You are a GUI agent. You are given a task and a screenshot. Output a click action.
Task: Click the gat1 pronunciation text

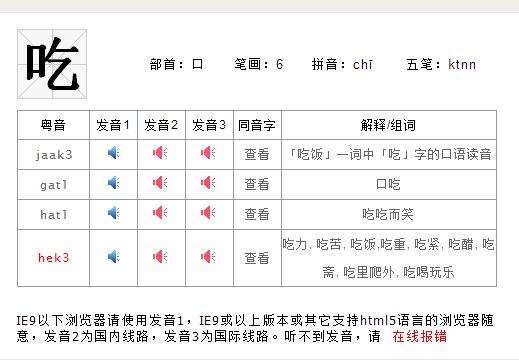point(54,185)
